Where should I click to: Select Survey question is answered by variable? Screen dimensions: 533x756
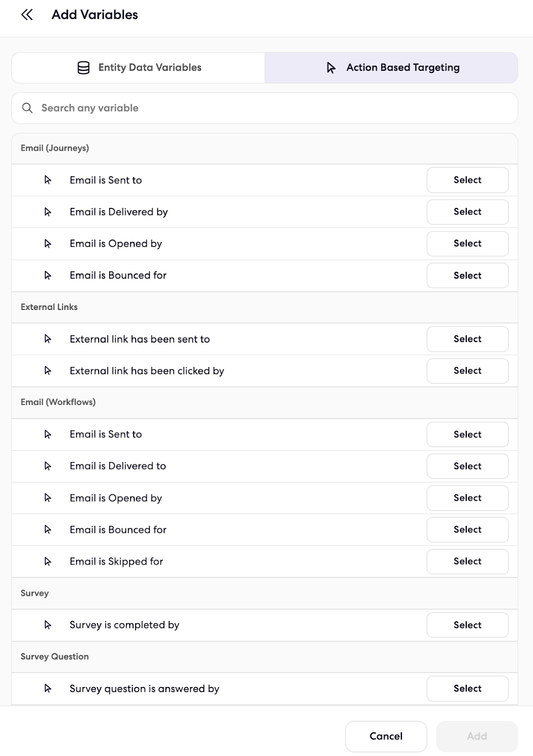[467, 688]
